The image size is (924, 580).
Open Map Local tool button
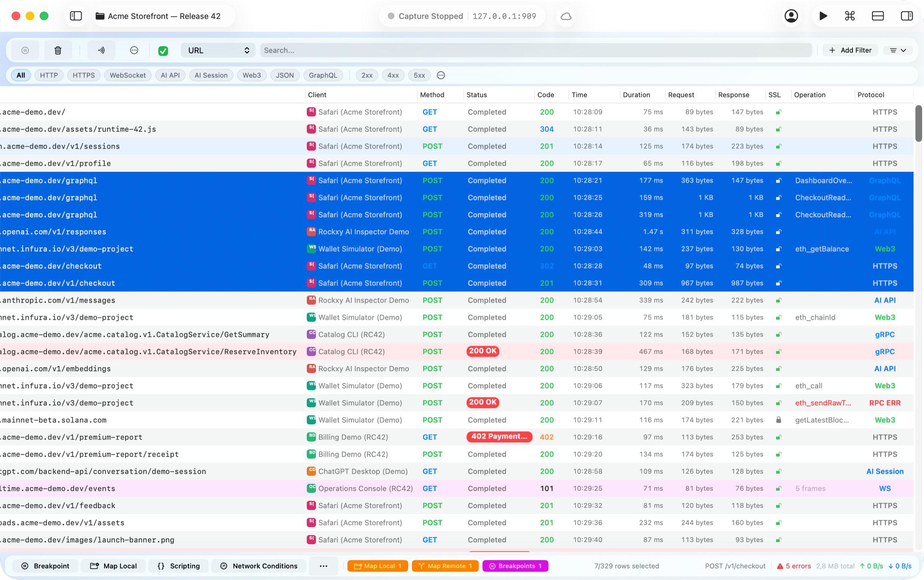coord(113,566)
